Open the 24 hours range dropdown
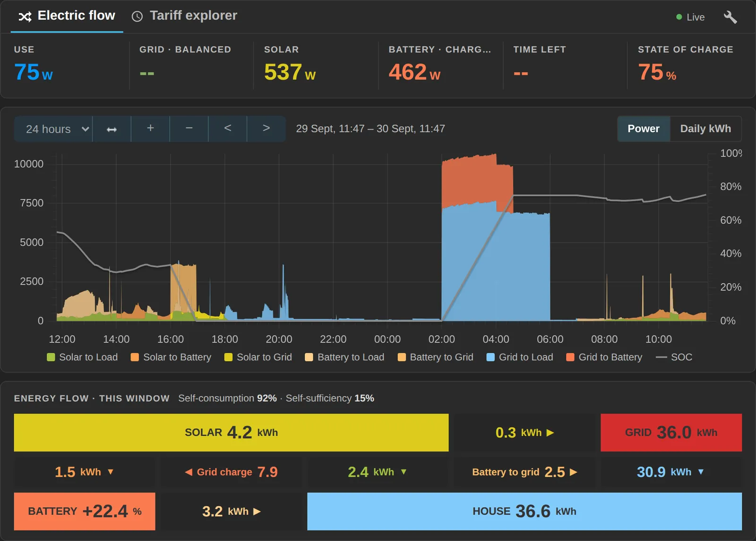The image size is (756, 541). pyautogui.click(x=53, y=129)
